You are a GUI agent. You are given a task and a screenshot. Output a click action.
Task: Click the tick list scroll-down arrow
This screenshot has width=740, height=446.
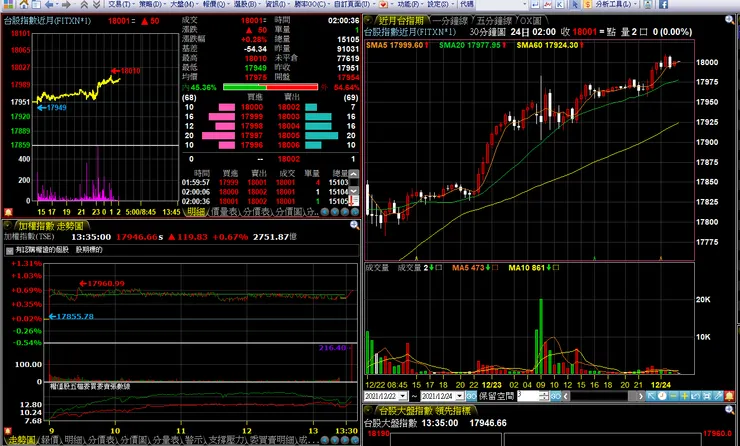[x=353, y=191]
